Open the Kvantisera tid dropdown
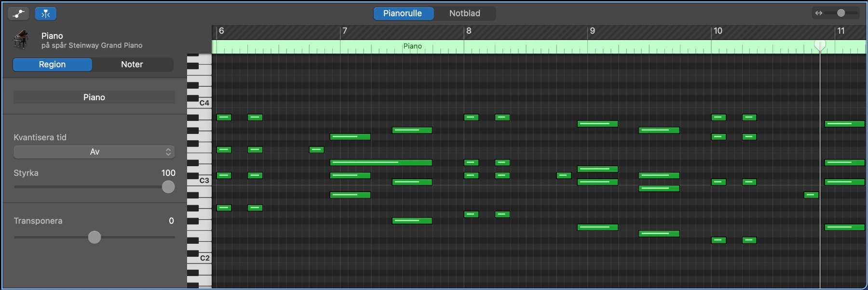This screenshot has height=290, width=868. pyautogui.click(x=94, y=152)
